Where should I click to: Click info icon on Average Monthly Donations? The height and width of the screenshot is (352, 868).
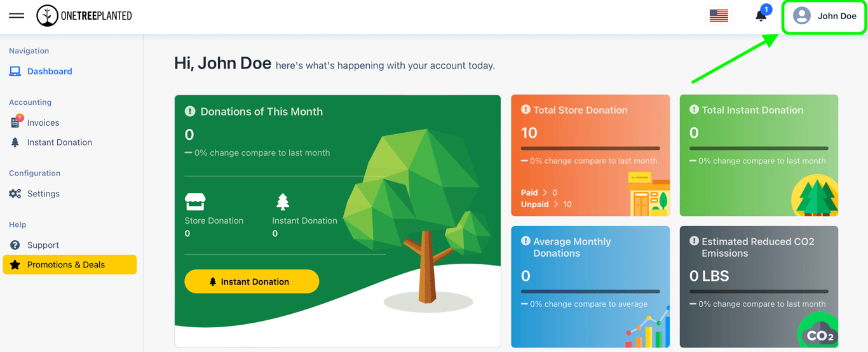pyautogui.click(x=526, y=241)
